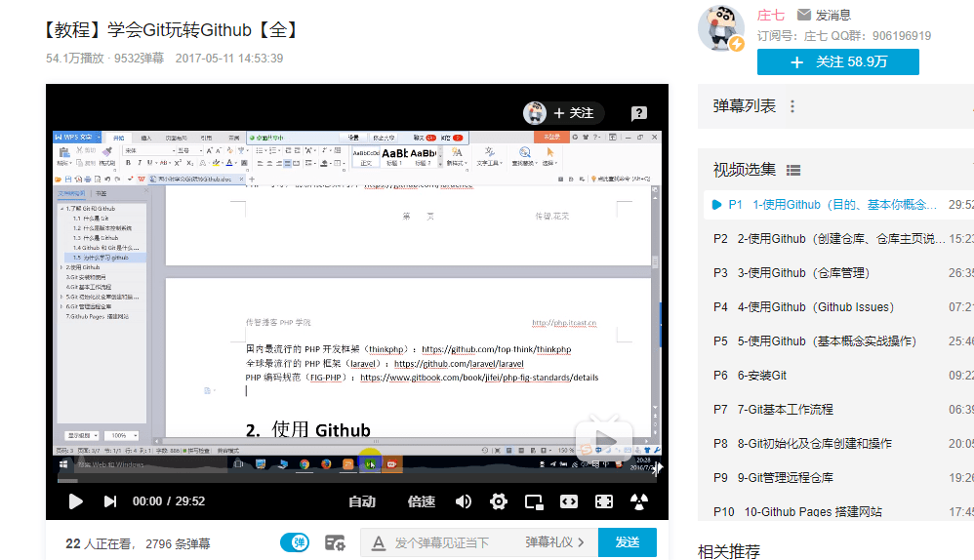The height and width of the screenshot is (560, 974).
Task: Click the 22 人正在看 viewer count
Action: pyautogui.click(x=99, y=543)
